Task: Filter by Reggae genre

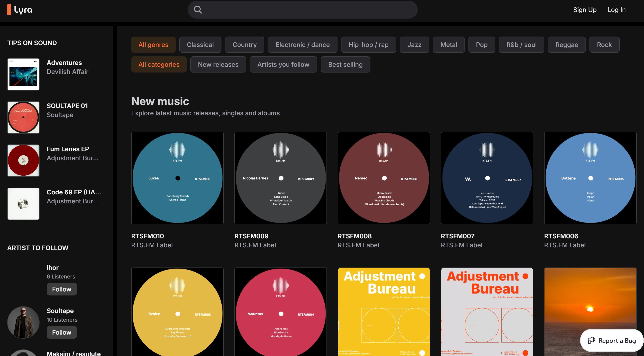Action: click(567, 45)
